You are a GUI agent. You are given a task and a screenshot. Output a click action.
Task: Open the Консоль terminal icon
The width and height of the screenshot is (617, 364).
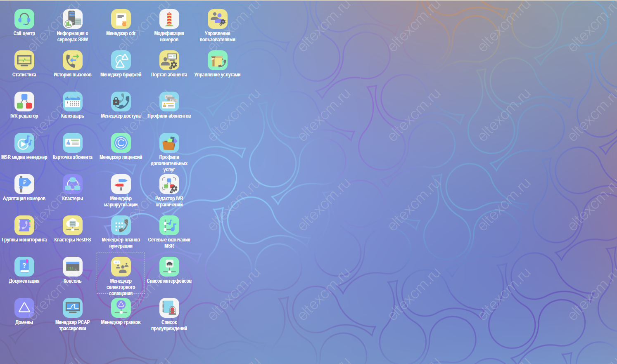pyautogui.click(x=73, y=267)
